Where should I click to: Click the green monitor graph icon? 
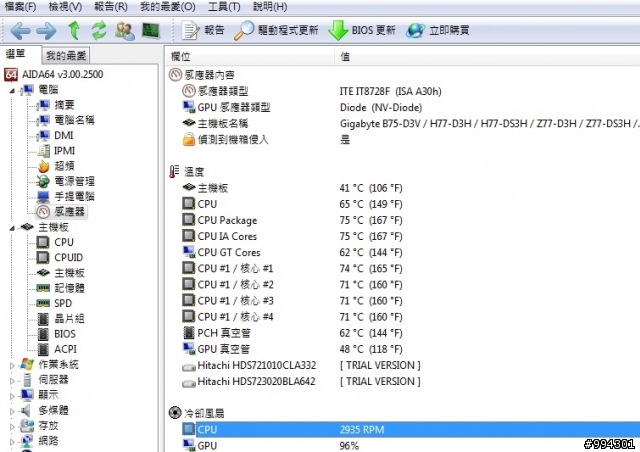(x=151, y=30)
